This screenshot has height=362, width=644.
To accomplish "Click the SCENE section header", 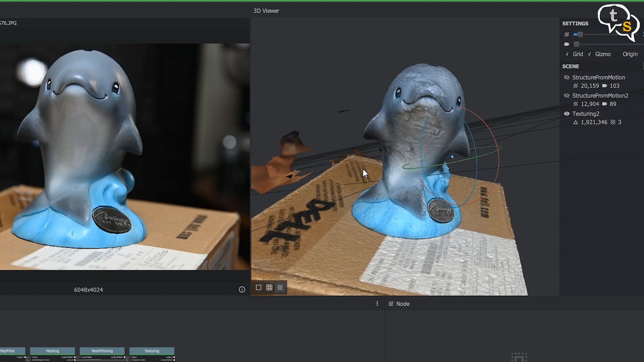I will click(x=571, y=66).
